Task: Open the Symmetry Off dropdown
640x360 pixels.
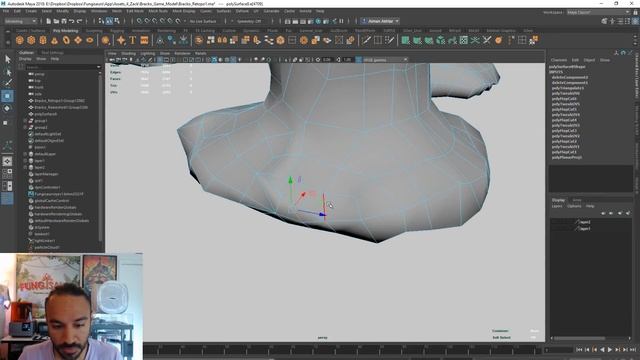Action: [x=249, y=21]
